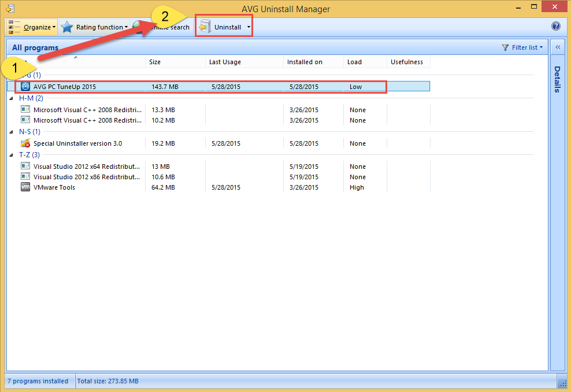
Task: Collapse the H-M (2) group
Action: click(x=12, y=98)
